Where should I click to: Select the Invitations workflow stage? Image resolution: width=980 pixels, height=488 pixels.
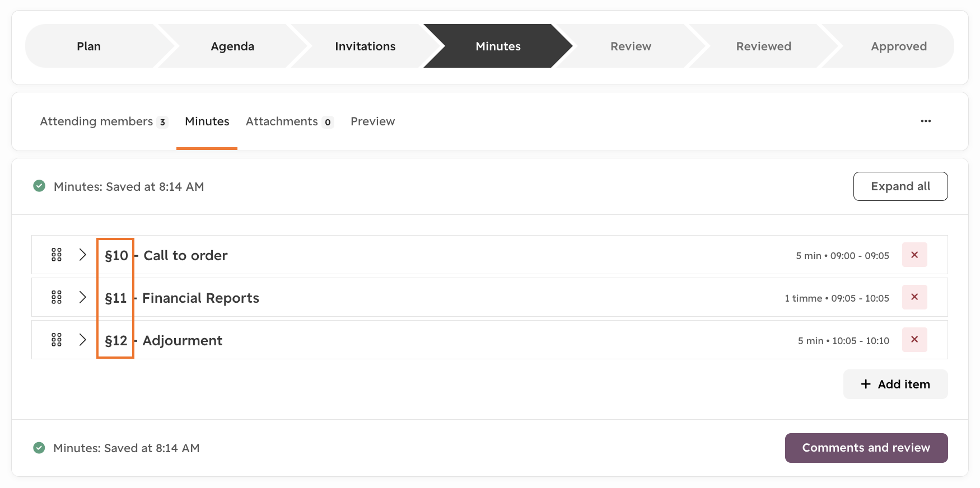tap(365, 46)
